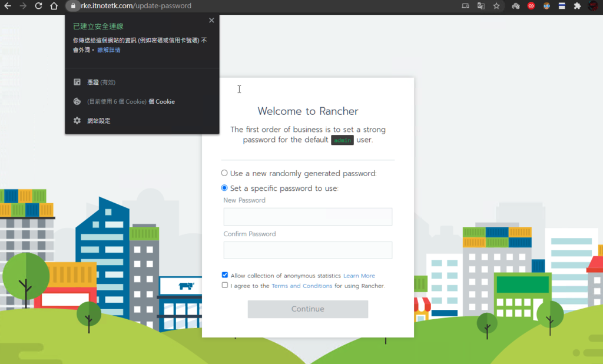Open the cast/device icon in address bar
This screenshot has height=364, width=603.
[x=465, y=6]
